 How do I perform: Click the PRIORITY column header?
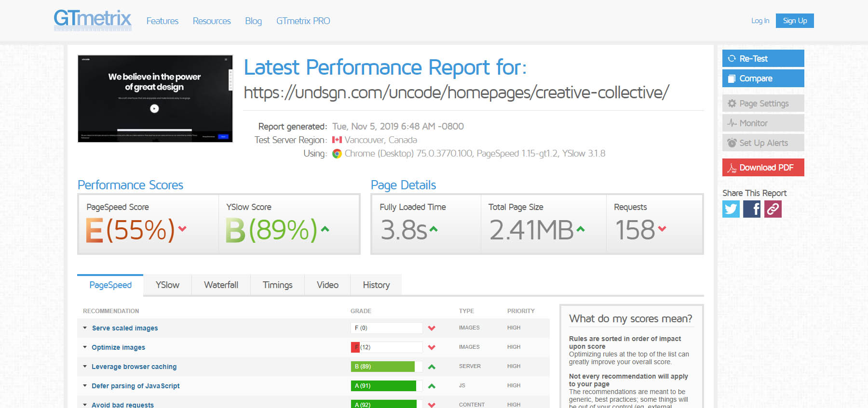click(521, 311)
